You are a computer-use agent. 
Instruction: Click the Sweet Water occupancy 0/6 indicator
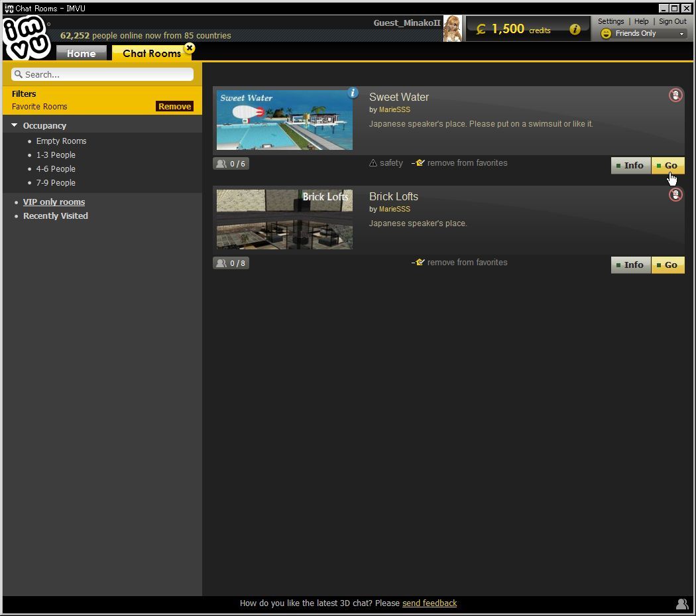tap(231, 164)
